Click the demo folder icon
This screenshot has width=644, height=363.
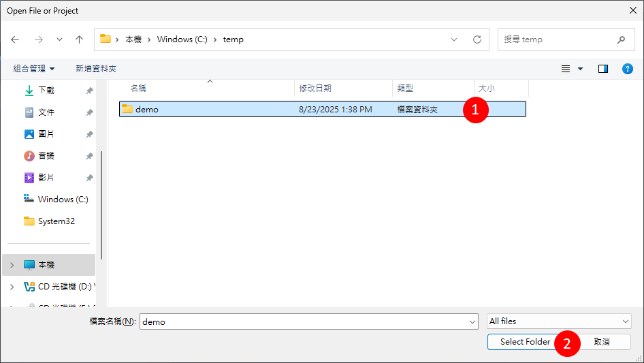coord(127,109)
